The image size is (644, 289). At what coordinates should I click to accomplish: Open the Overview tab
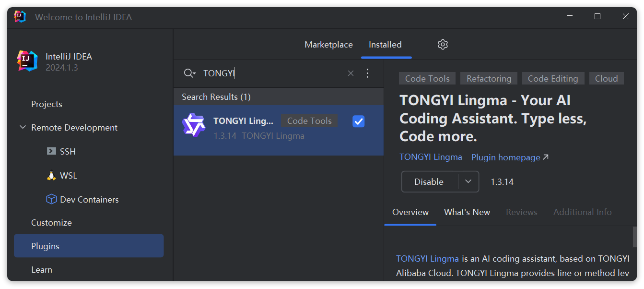pos(410,212)
